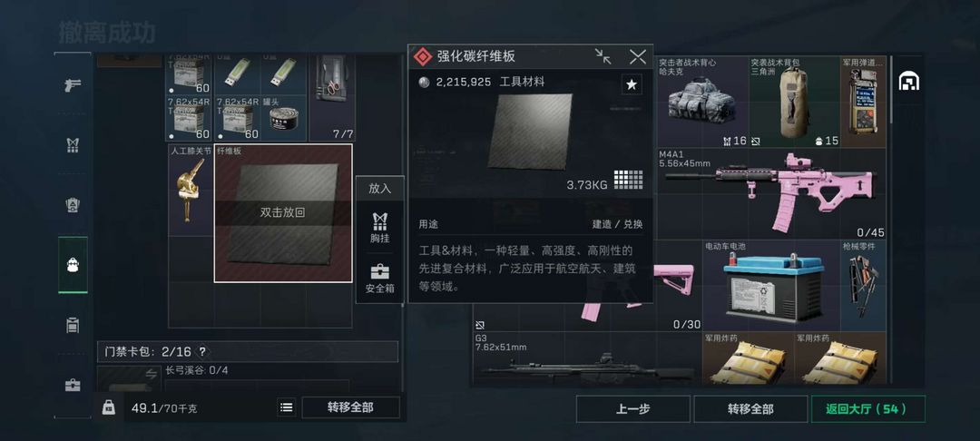Select the 人工膝关节 item

[191, 190]
